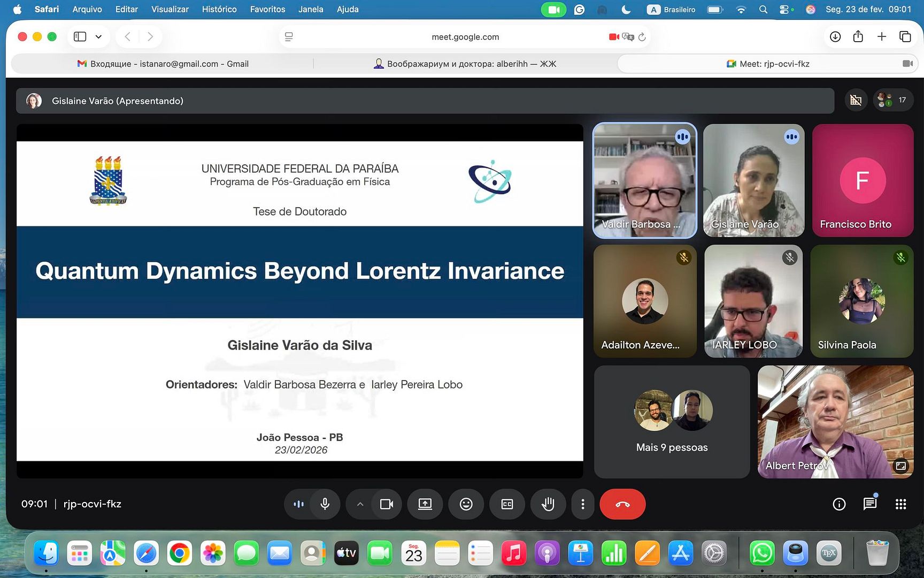Start screen sharing with present button
Viewport: 924px width, 578px height.
[x=425, y=504]
